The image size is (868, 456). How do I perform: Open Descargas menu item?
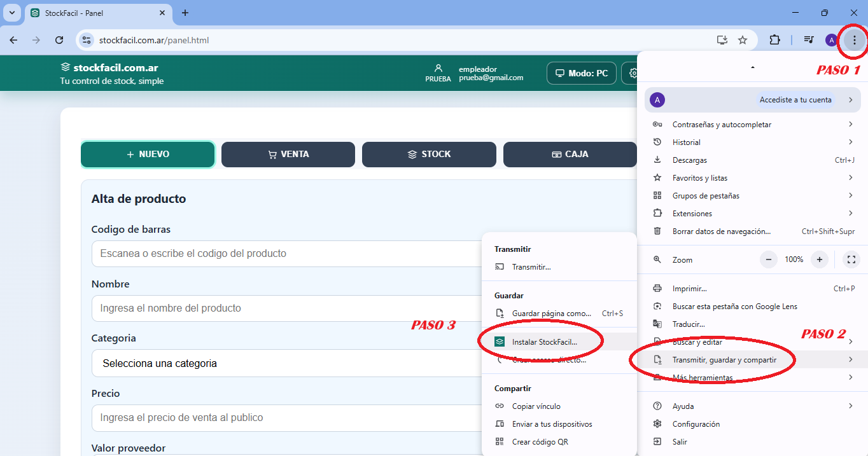pos(753,160)
